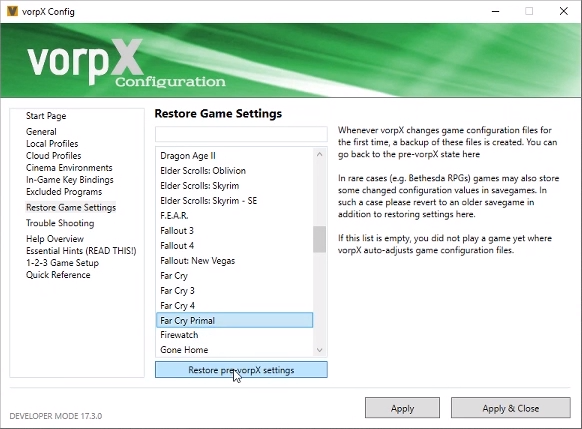This screenshot has width=582, height=429.
Task: Open the Trouble Shooting page
Action: (60, 223)
